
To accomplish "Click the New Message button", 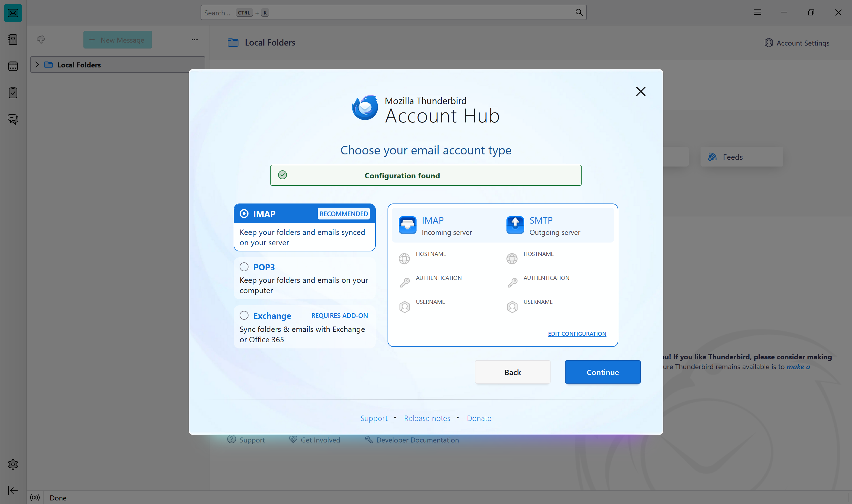I will click(x=117, y=40).
